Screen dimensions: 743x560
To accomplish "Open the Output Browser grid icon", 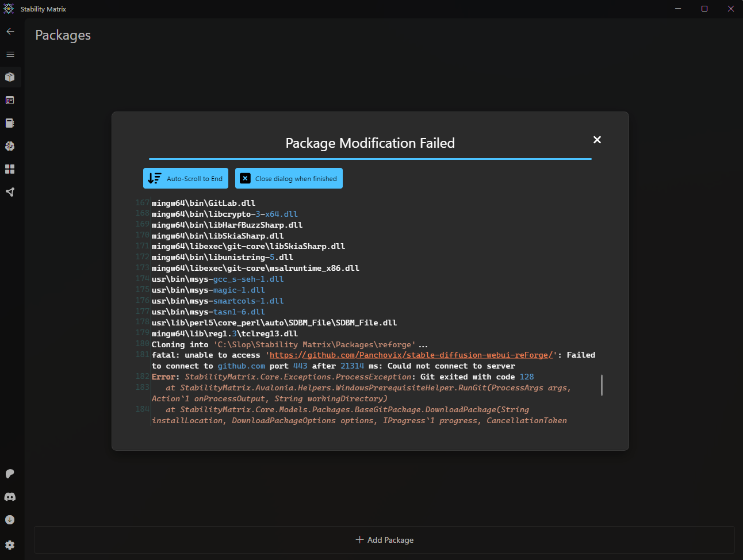I will [x=10, y=169].
